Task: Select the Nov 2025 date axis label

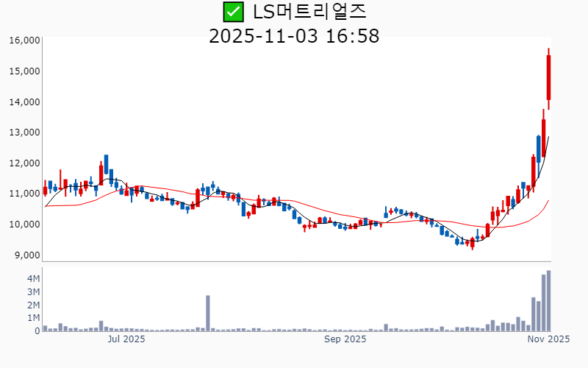Action: point(549,339)
